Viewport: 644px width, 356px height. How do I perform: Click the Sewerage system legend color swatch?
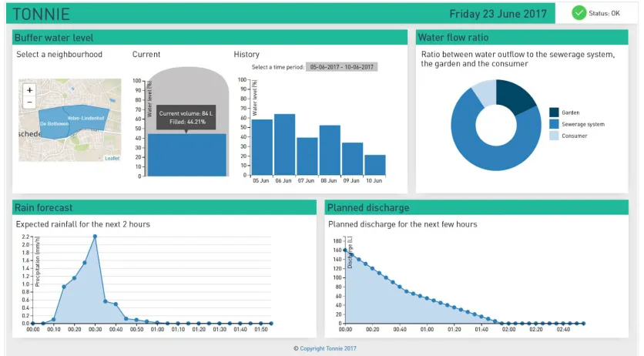click(554, 124)
